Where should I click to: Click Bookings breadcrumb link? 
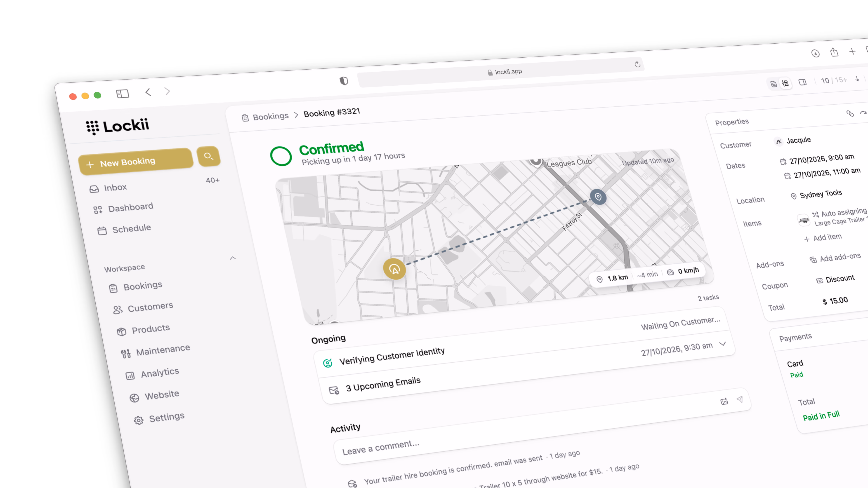coord(265,117)
